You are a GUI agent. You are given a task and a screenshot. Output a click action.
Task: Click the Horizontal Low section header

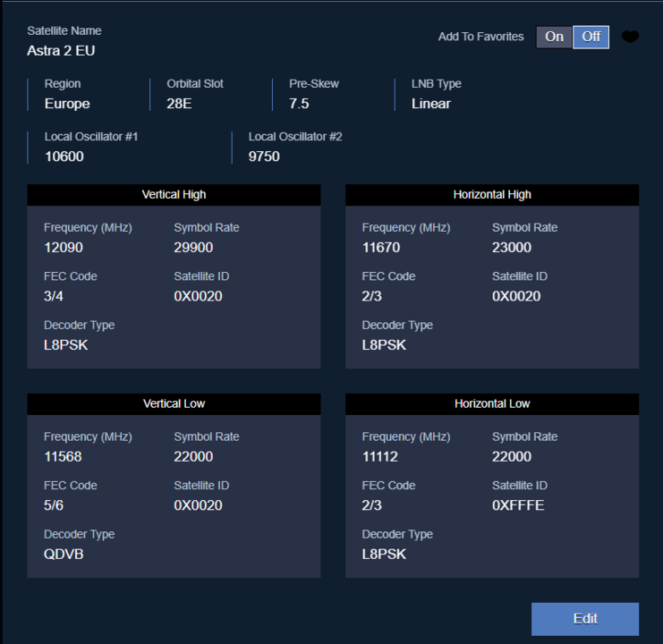(x=492, y=403)
